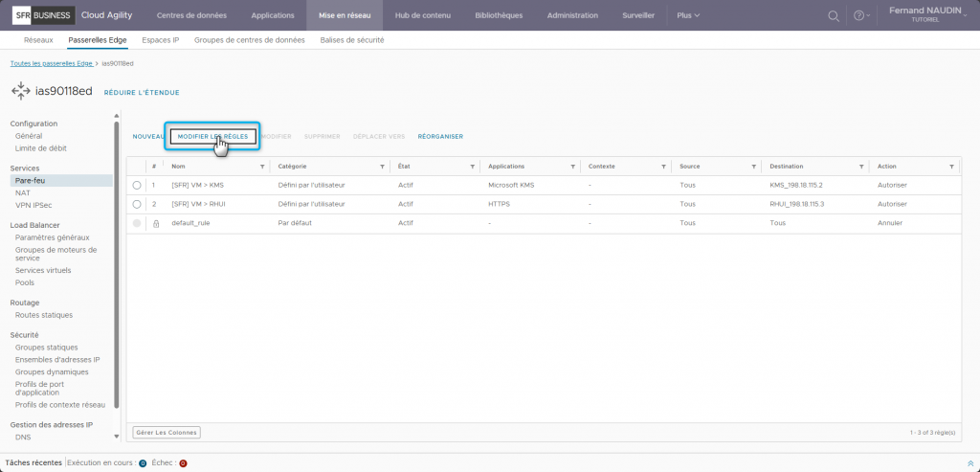The height and width of the screenshot is (472, 980).
Task: Click the État column filter dropdown
Action: (x=473, y=167)
